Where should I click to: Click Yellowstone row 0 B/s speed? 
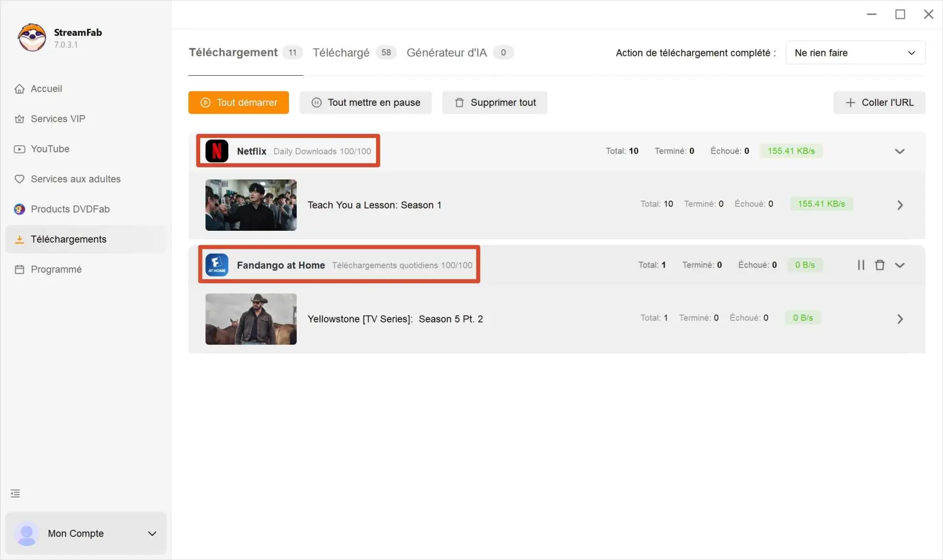pos(803,318)
